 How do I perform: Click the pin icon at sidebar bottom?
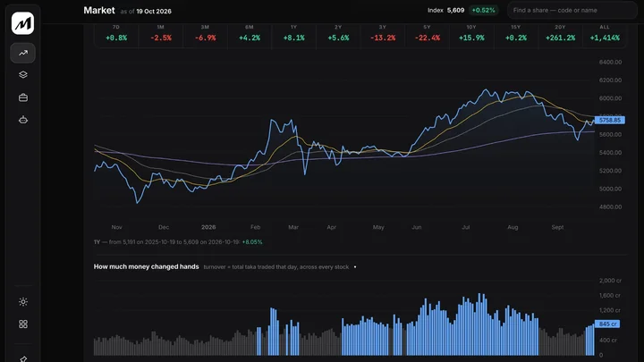tap(23, 358)
